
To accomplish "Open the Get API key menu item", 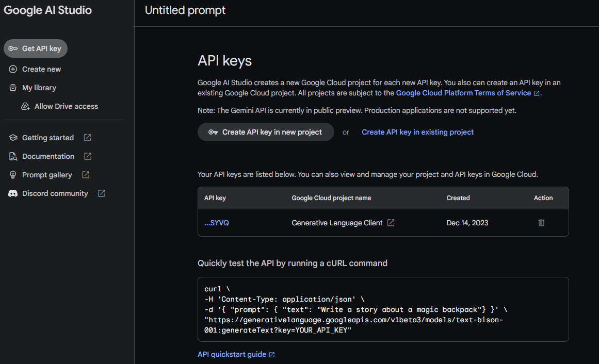I will (x=36, y=48).
